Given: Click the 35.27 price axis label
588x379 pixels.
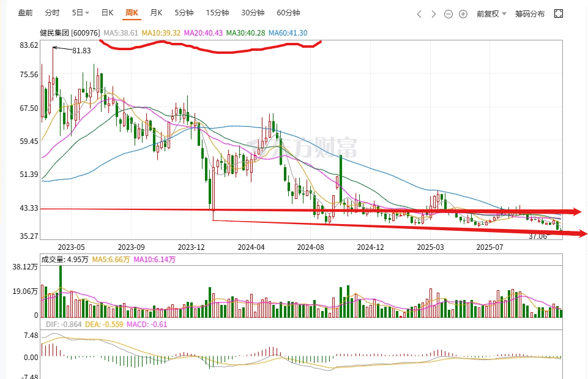Looking at the screenshot, I should [29, 236].
